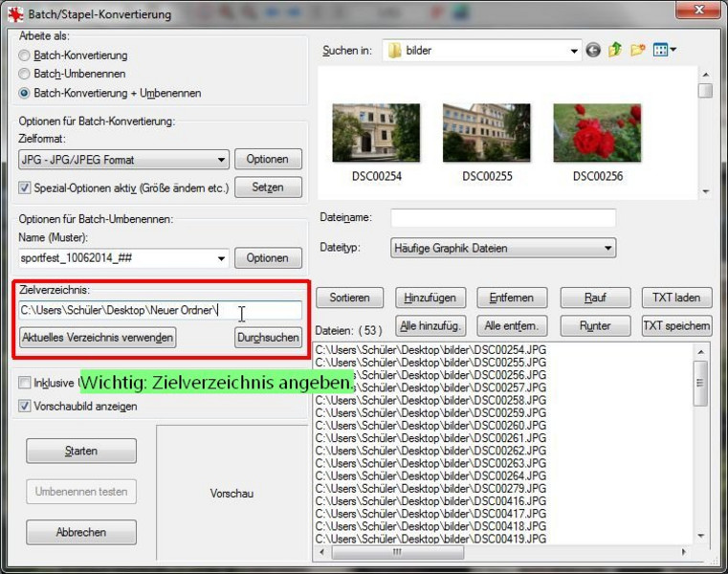Go up one folder level
This screenshot has width=728, height=574.
(x=615, y=50)
